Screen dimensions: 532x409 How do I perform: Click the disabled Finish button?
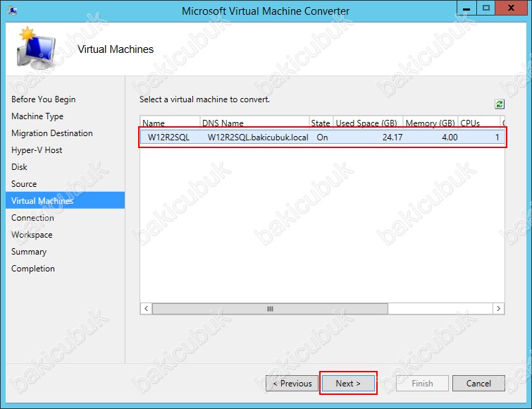click(422, 383)
